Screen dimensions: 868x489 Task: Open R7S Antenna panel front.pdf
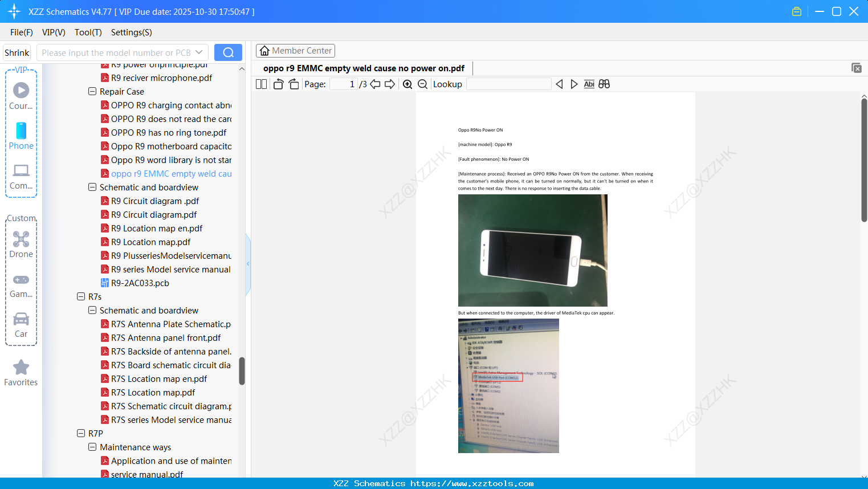click(x=166, y=337)
